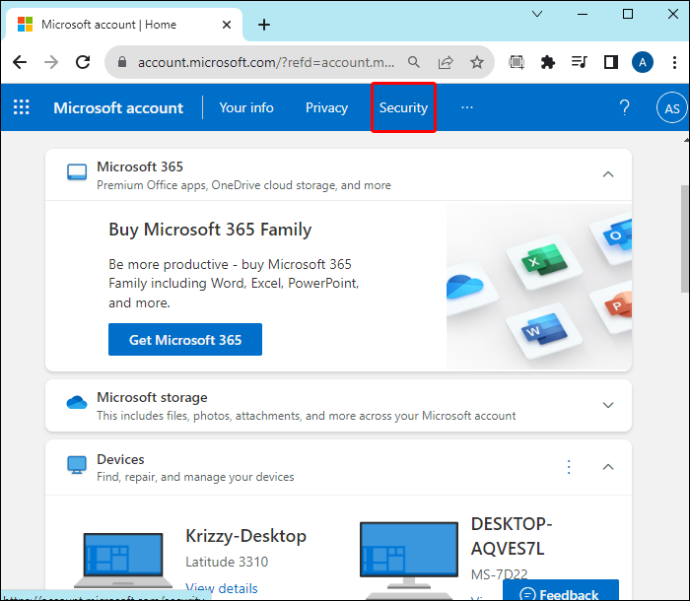Viewport: 690px width, 601px height.
Task: Open the Microsoft apps launcher grid
Action: point(21,107)
